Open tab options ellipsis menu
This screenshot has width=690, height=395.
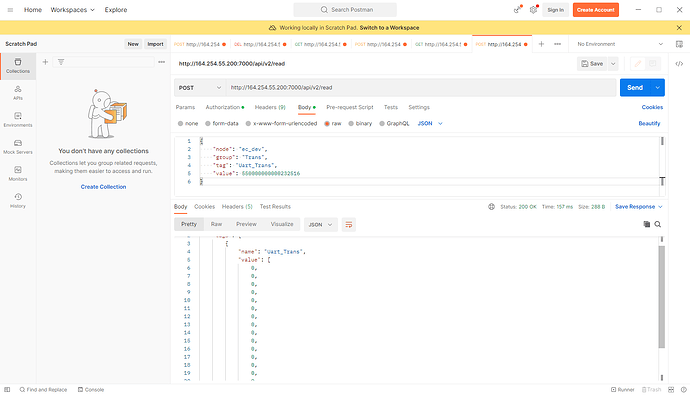pos(558,44)
